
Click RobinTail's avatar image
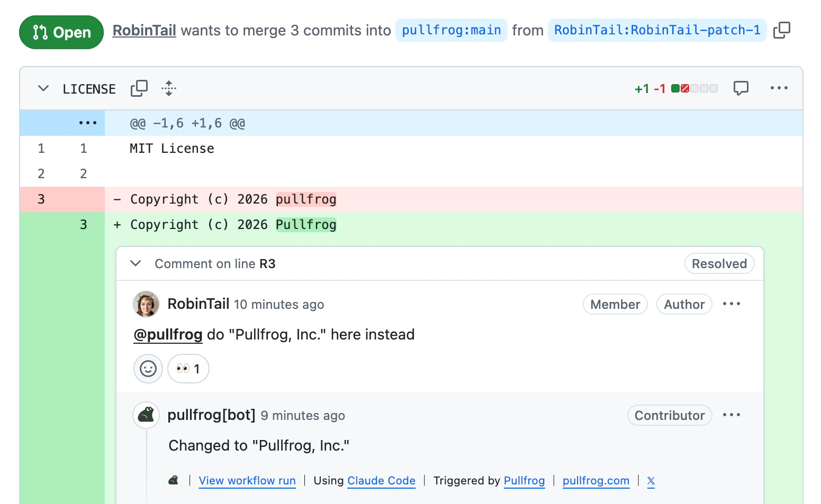[x=146, y=304]
